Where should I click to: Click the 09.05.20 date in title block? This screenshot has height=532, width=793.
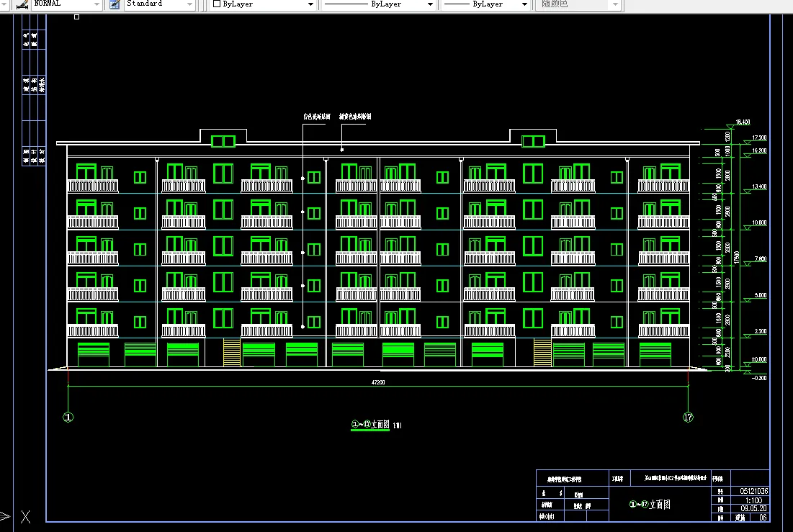(x=753, y=509)
